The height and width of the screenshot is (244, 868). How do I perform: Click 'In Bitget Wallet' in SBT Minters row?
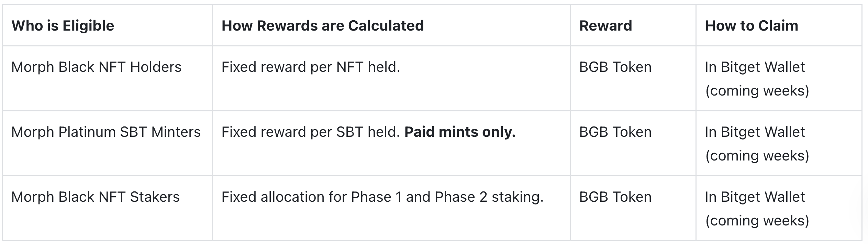[x=755, y=132]
